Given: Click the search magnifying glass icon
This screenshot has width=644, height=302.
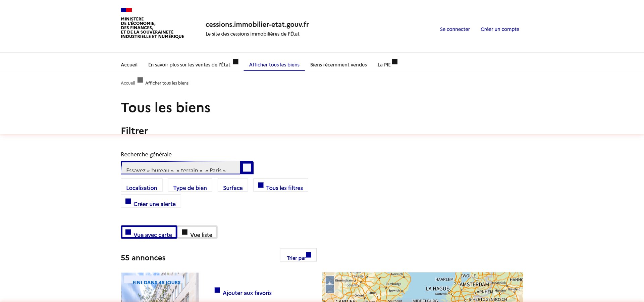Looking at the screenshot, I should (247, 167).
